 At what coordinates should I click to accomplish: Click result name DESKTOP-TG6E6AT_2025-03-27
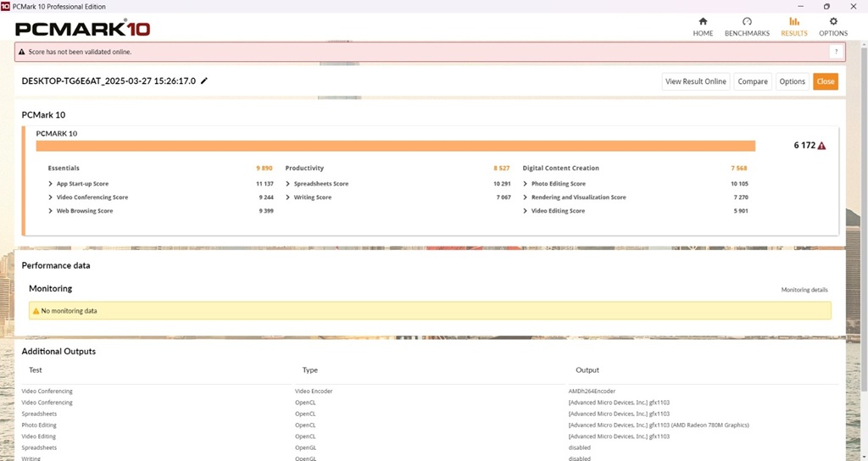(x=108, y=81)
